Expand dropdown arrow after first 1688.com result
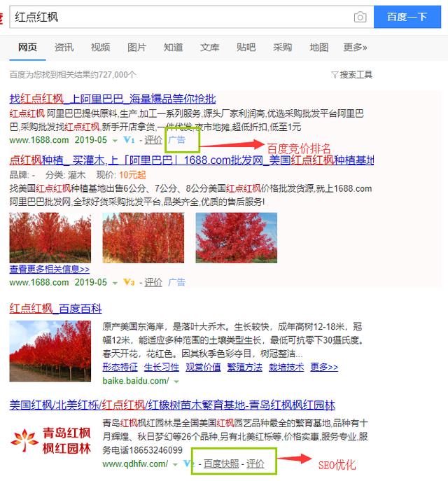 115,141
